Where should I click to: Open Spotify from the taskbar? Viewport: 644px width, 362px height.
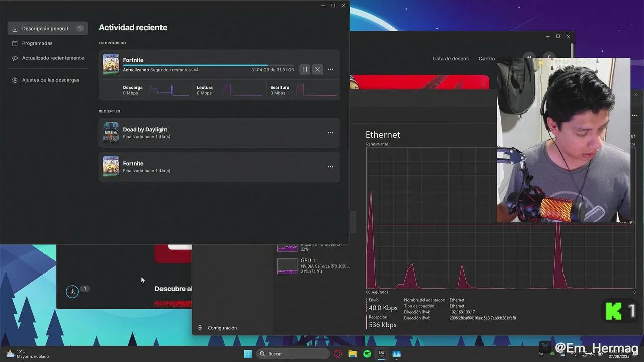pyautogui.click(x=367, y=354)
